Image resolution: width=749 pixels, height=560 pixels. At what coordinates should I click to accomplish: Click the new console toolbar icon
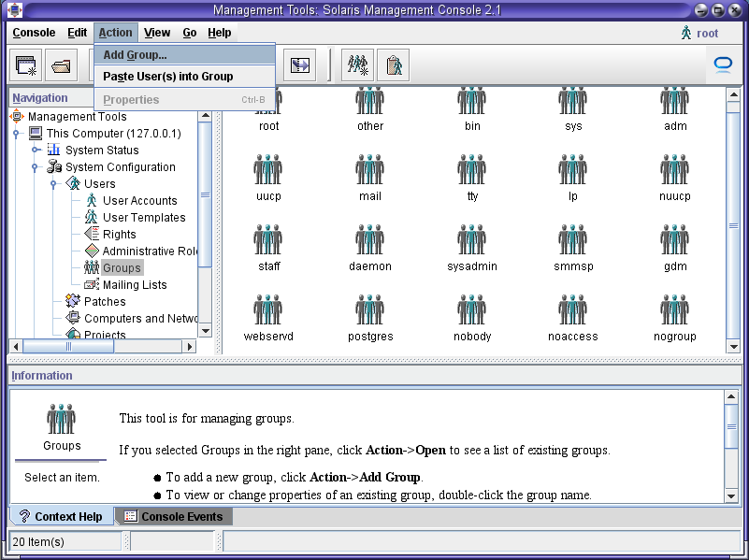coord(26,65)
